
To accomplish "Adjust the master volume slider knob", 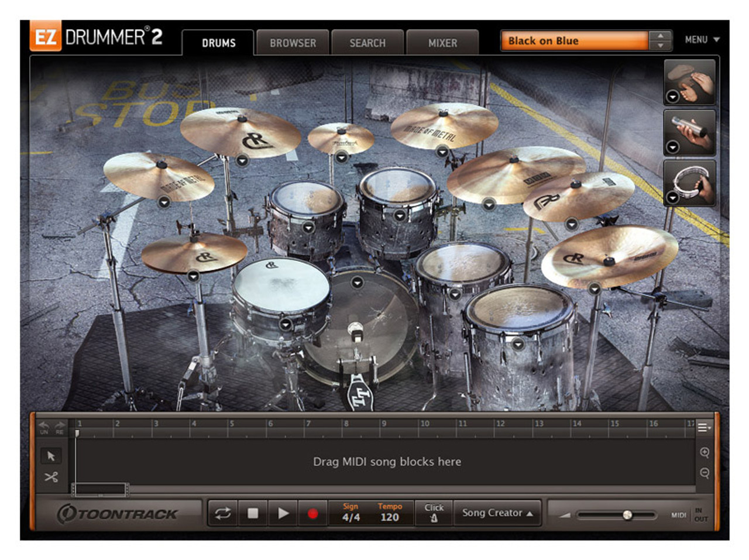I will [627, 515].
